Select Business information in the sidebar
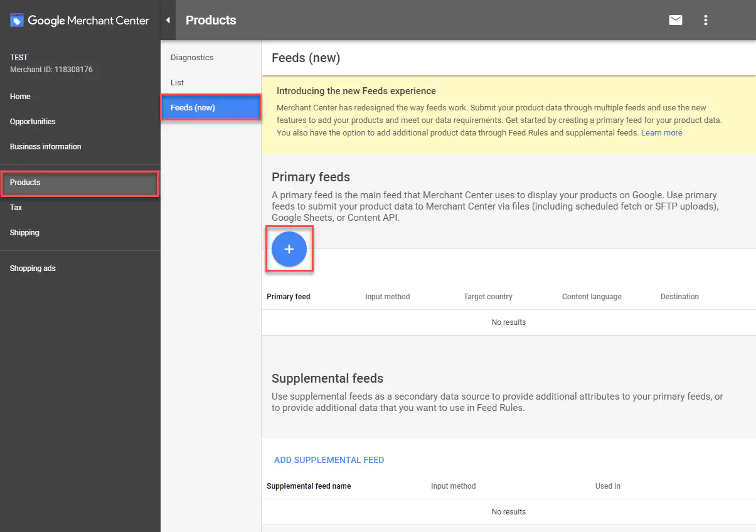This screenshot has height=532, width=756. tap(45, 147)
